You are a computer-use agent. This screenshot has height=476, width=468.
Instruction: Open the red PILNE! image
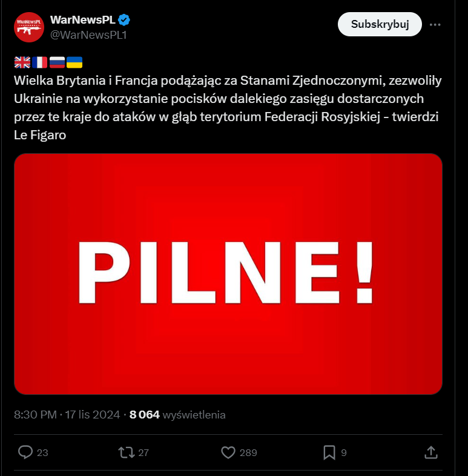228,274
